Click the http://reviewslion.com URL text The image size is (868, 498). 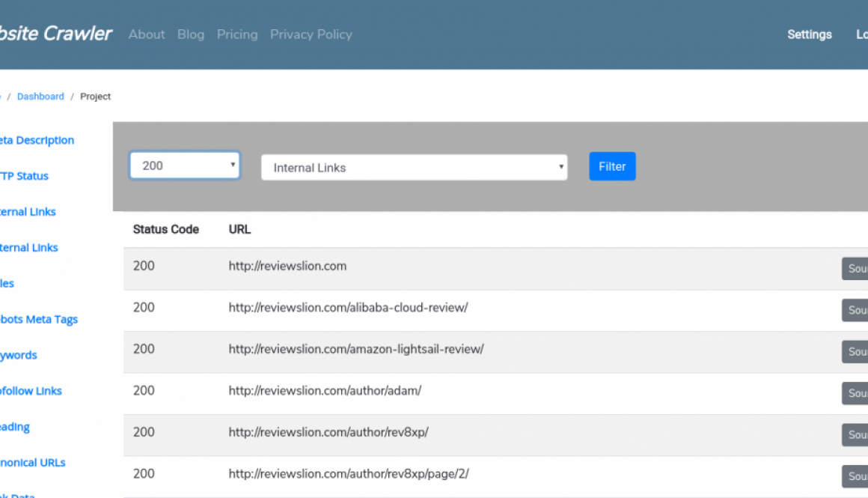287,266
